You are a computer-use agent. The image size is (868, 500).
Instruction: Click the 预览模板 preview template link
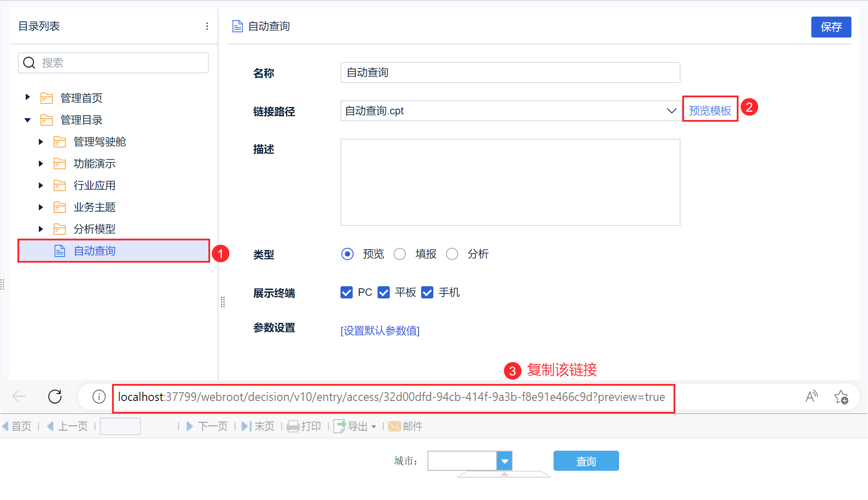tap(710, 111)
